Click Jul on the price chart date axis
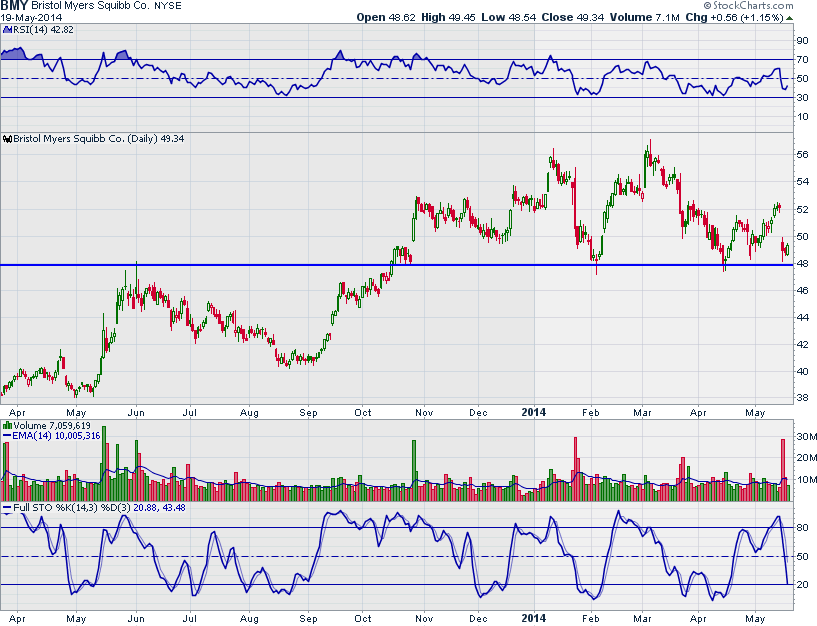817x626 pixels. coord(190,413)
